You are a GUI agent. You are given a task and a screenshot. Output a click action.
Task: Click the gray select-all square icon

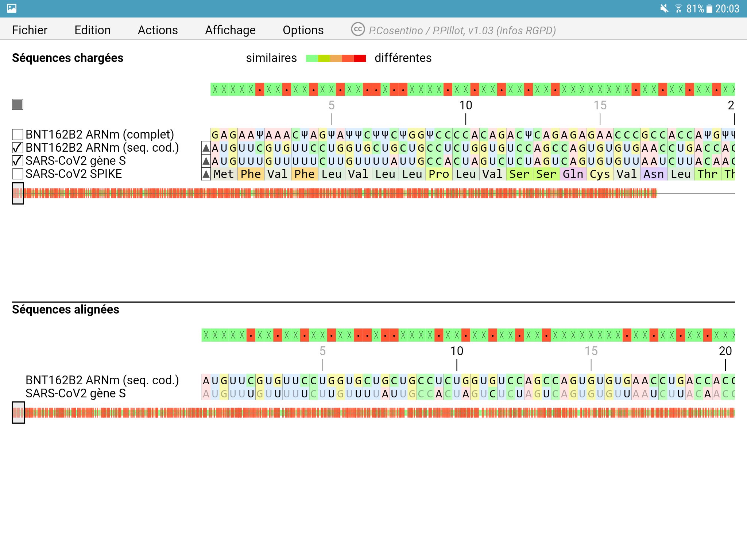[x=18, y=105]
